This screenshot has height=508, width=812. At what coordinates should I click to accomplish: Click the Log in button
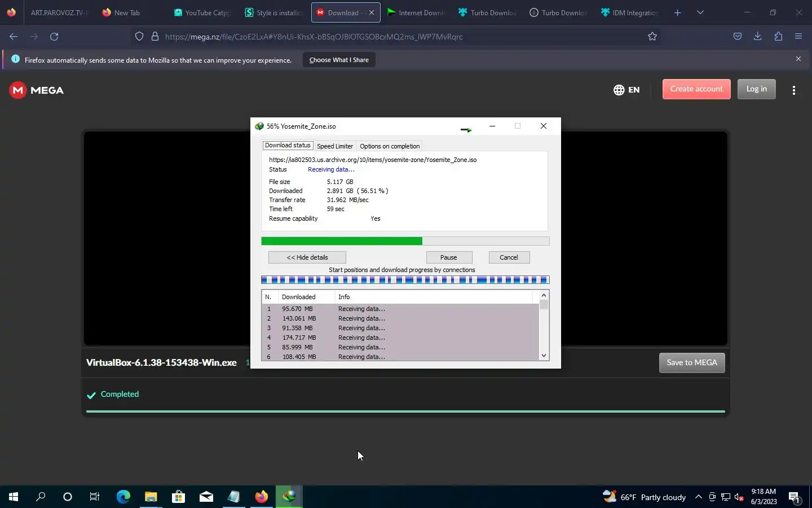click(x=756, y=89)
